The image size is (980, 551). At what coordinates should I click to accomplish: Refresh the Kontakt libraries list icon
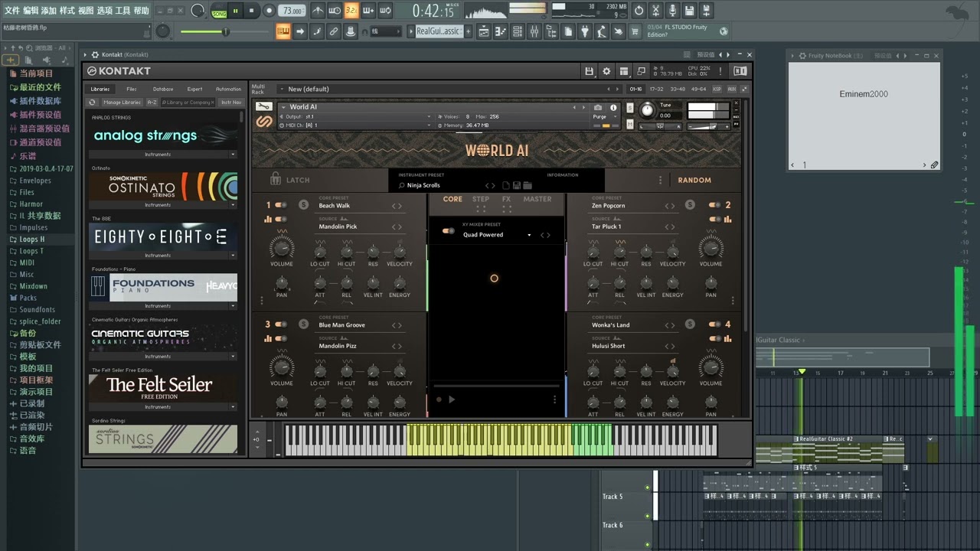coord(93,102)
